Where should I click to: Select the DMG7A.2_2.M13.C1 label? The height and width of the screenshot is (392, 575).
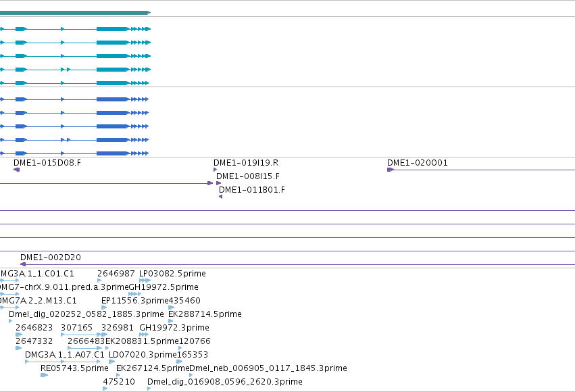[x=39, y=301]
